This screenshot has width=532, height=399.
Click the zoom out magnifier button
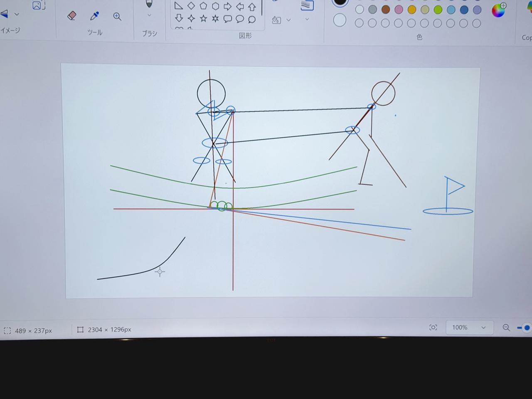(506, 328)
